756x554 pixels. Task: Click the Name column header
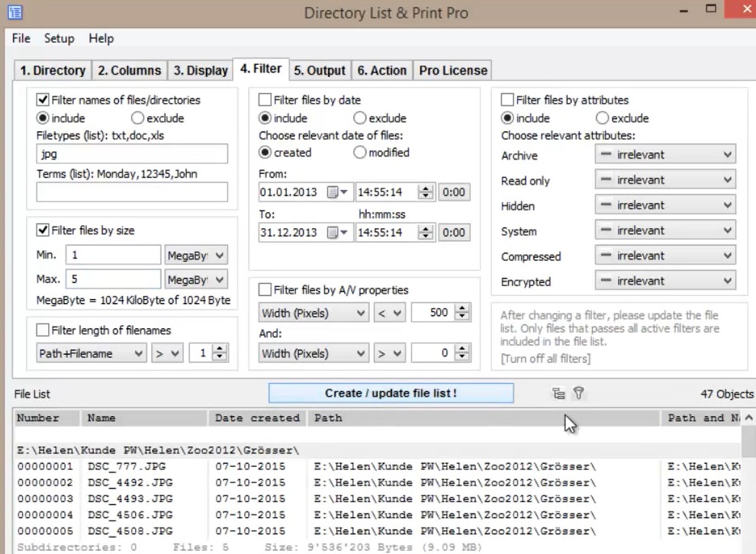click(143, 418)
